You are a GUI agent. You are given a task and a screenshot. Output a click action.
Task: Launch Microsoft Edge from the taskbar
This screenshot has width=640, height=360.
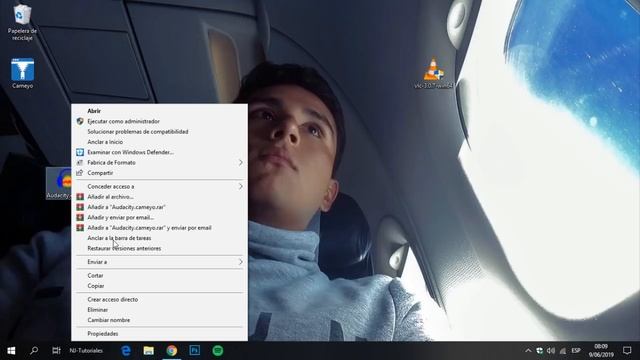126,351
